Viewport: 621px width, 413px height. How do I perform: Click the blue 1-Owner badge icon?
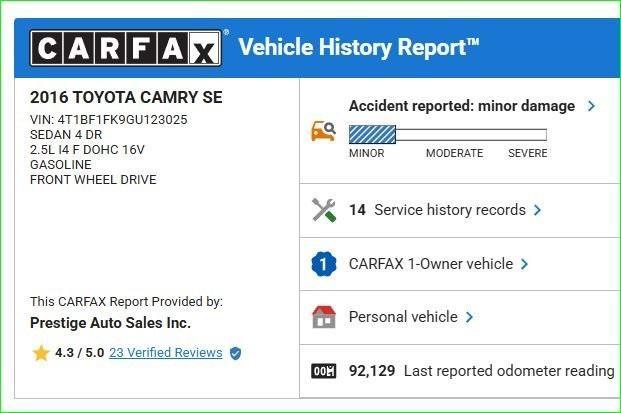[323, 264]
